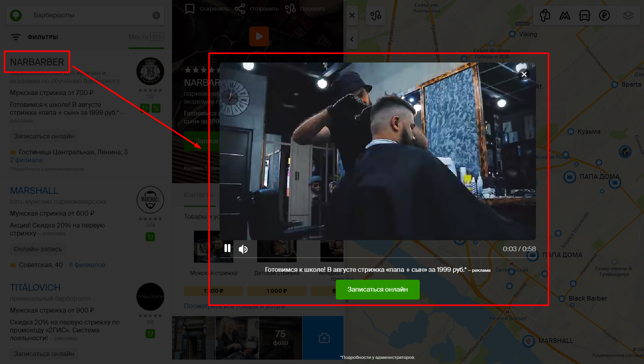Collapse the card with left chevron
Screen dimensions: 644x364
[x=352, y=39]
